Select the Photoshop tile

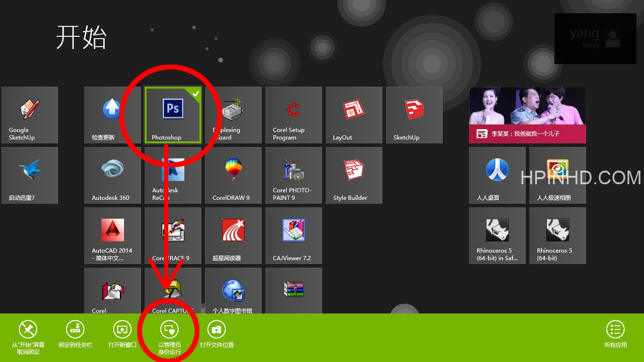point(173,115)
